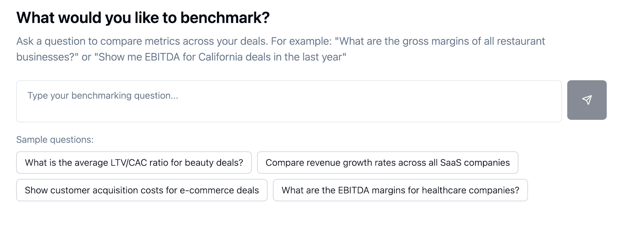Use the sample question about SaaS companies
The width and height of the screenshot is (644, 225).
click(x=387, y=163)
